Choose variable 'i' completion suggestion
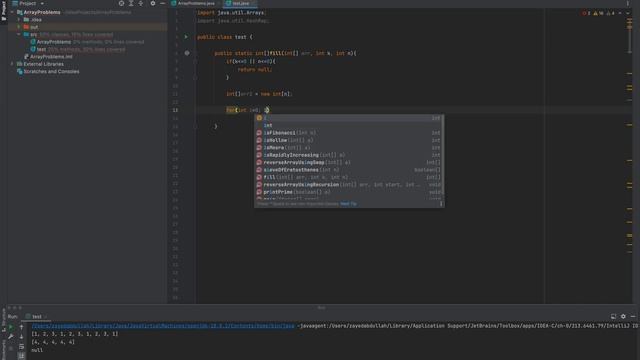Viewport: 640px width, 360px height. pos(349,118)
